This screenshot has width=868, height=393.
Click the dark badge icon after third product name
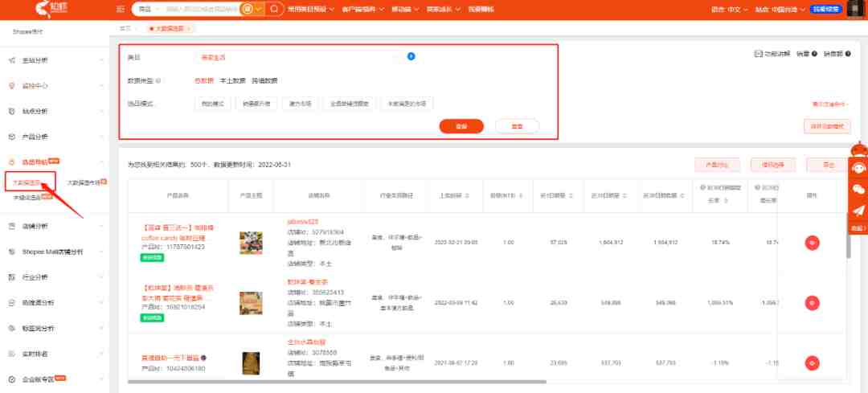pos(203,358)
